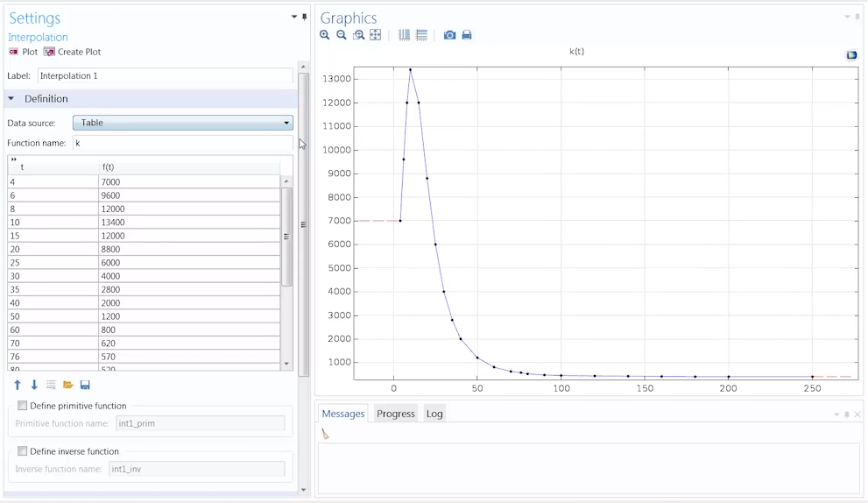This screenshot has width=868, height=503.
Task: Select the t cell with value 15
Action: (53, 236)
